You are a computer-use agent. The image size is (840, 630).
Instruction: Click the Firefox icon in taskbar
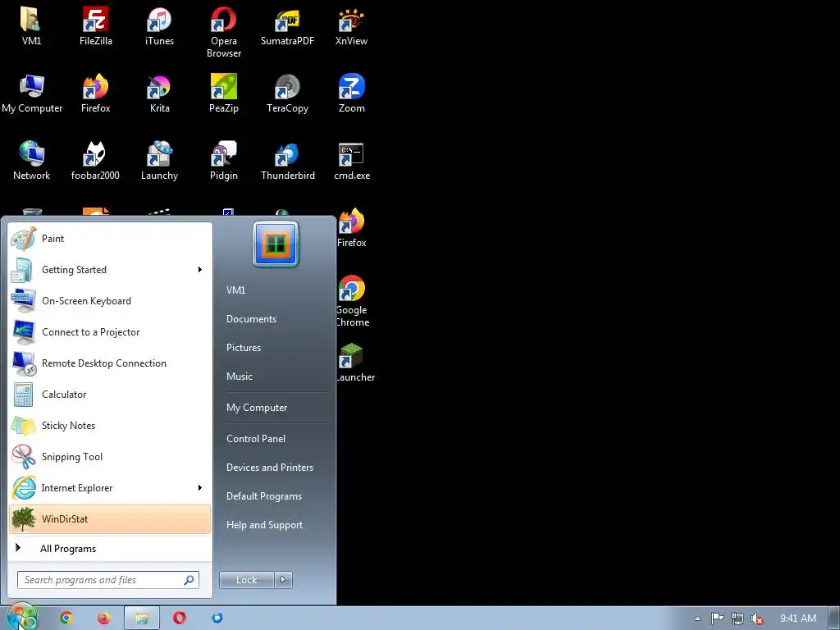(104, 618)
